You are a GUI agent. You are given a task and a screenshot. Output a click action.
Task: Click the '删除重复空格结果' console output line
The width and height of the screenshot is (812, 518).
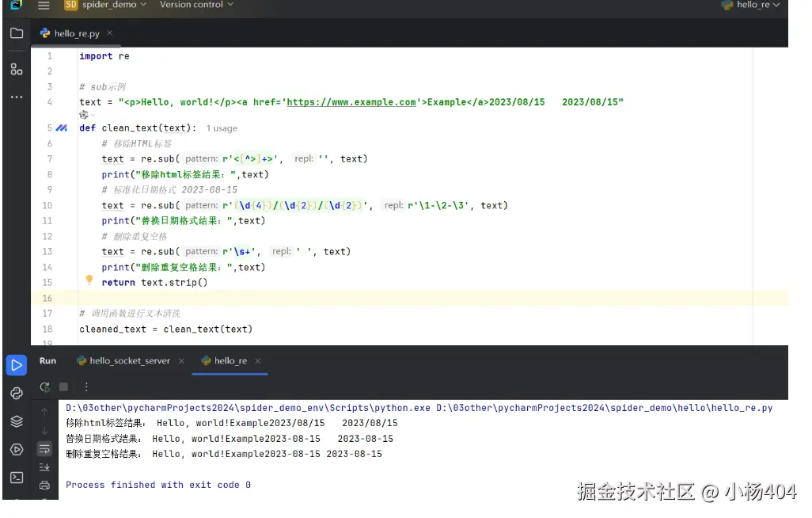[224, 454]
